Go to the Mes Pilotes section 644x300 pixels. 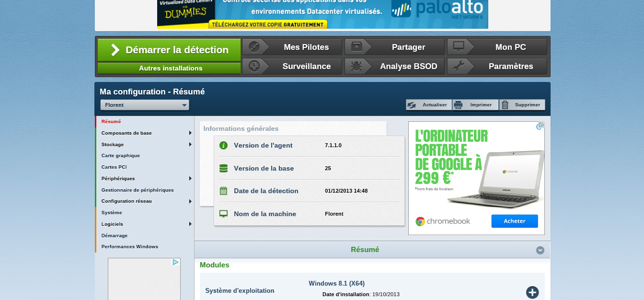[292, 47]
